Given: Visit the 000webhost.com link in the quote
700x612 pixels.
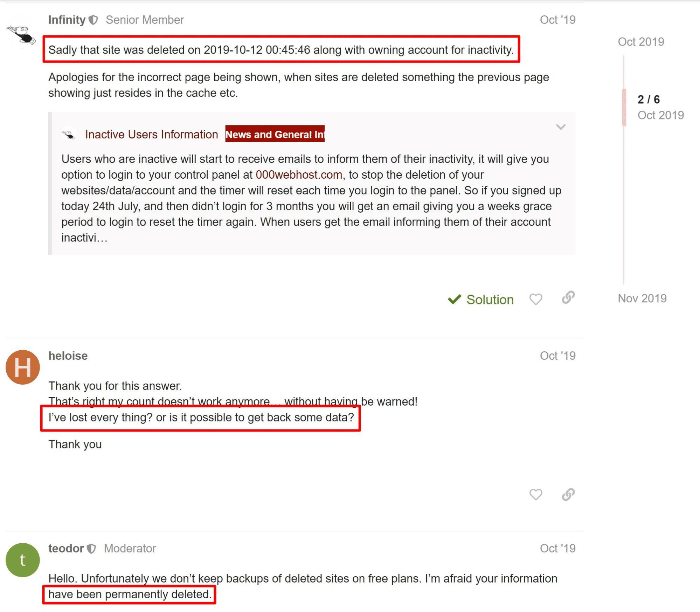Looking at the screenshot, I should (x=299, y=174).
